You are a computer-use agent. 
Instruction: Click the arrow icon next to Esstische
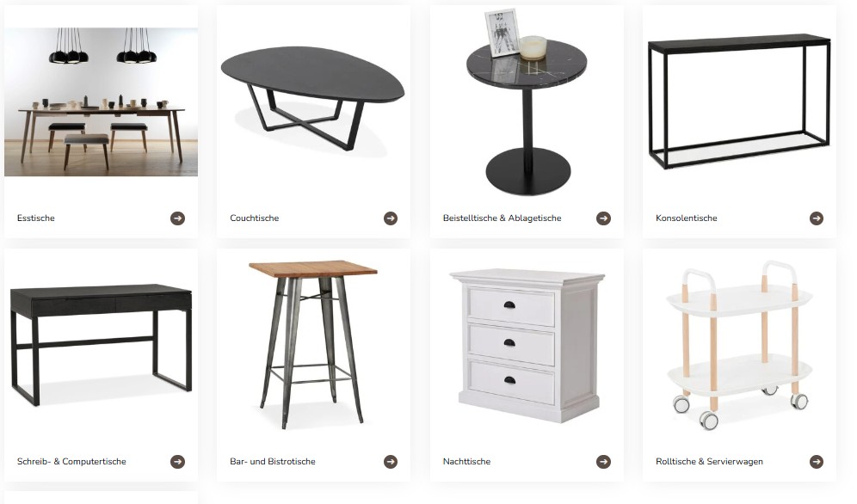click(177, 218)
